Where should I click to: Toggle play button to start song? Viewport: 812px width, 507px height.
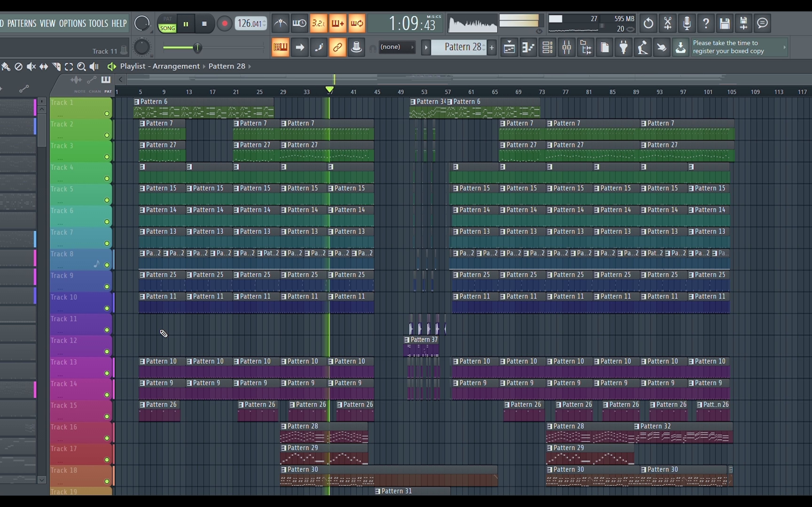click(x=186, y=23)
